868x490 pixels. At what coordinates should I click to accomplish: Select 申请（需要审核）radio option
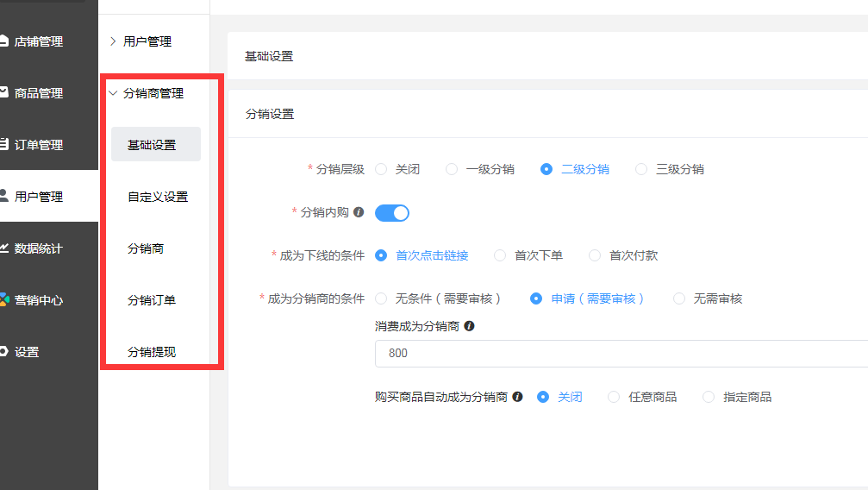[536, 298]
